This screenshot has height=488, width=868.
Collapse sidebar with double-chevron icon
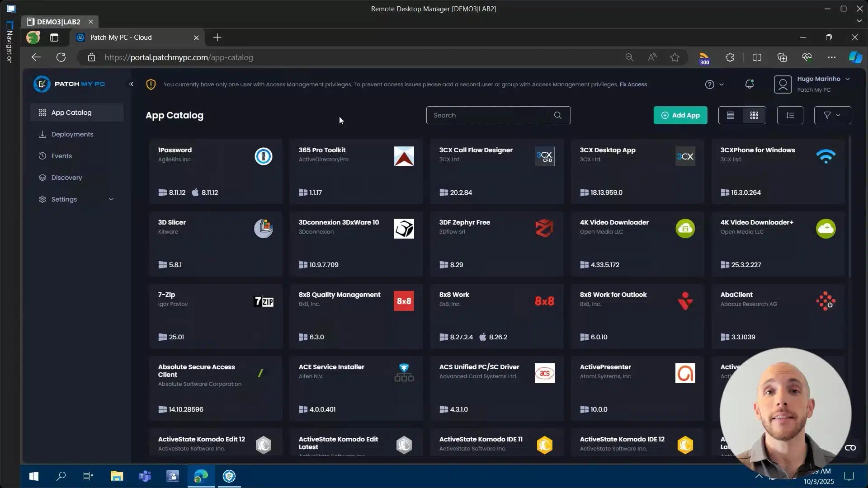coord(131,84)
